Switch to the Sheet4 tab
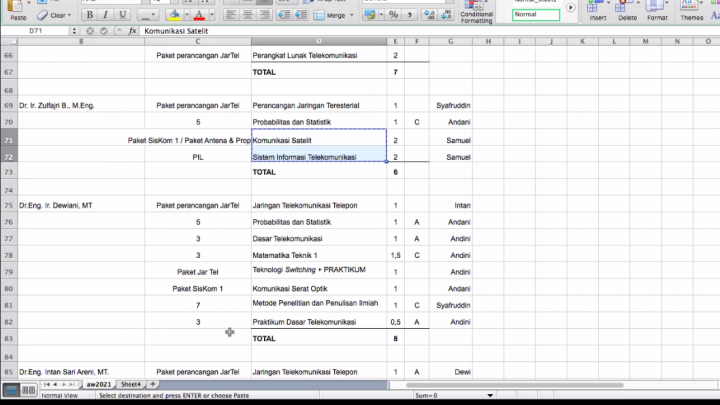This screenshot has height=405, width=720. 132,384
